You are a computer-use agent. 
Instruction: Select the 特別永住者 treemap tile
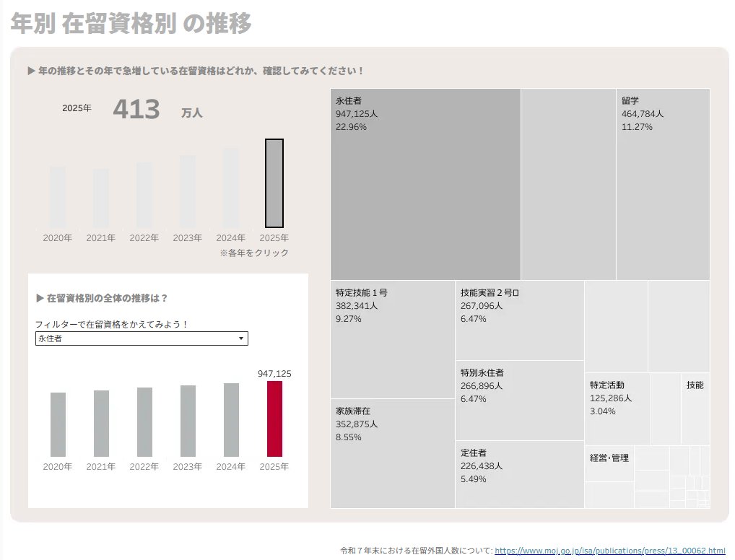pyautogui.click(x=520, y=401)
